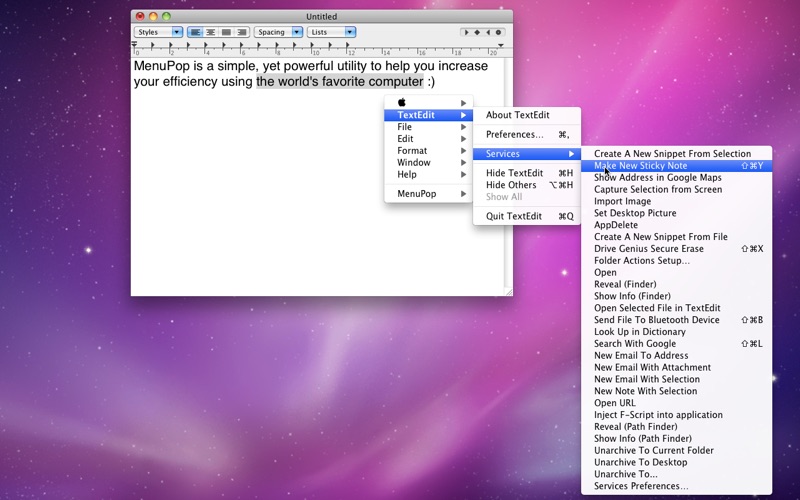This screenshot has width=800, height=500.
Task: Select the align left icon
Action: [x=195, y=32]
